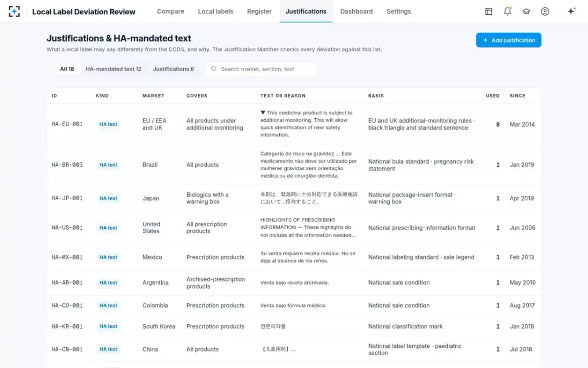Screen dimensions: 588x368
Task: Open the layout panel icon
Action: click(489, 11)
